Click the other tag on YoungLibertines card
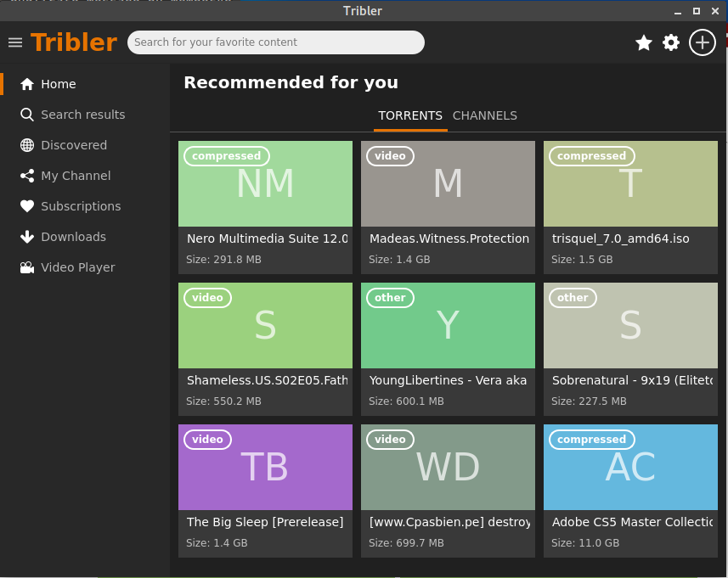This screenshot has height=578, width=728. (390, 298)
